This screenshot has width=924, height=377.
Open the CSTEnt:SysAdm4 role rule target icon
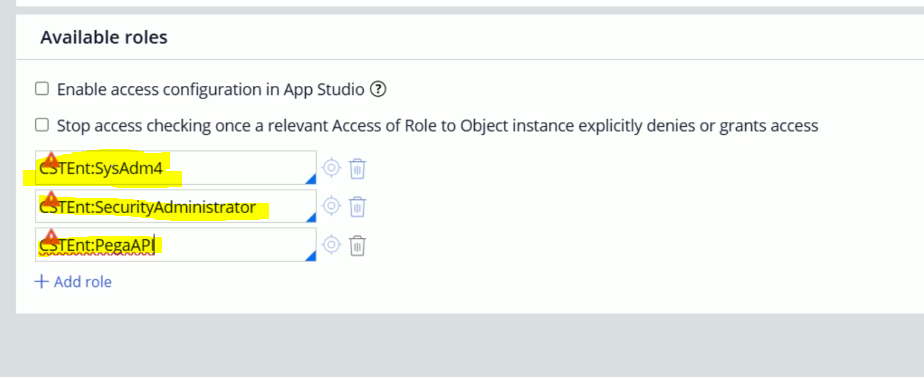pyautogui.click(x=331, y=168)
